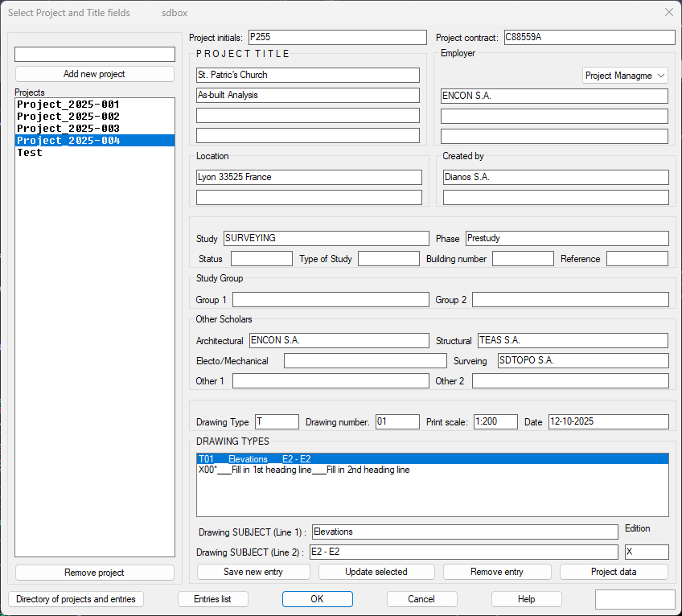Screen dimensions: 682x616
Task: Click the Reference input field
Action: (637, 258)
